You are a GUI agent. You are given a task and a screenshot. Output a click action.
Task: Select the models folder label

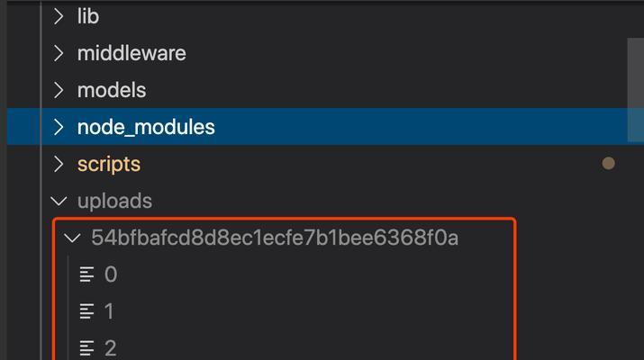(112, 90)
